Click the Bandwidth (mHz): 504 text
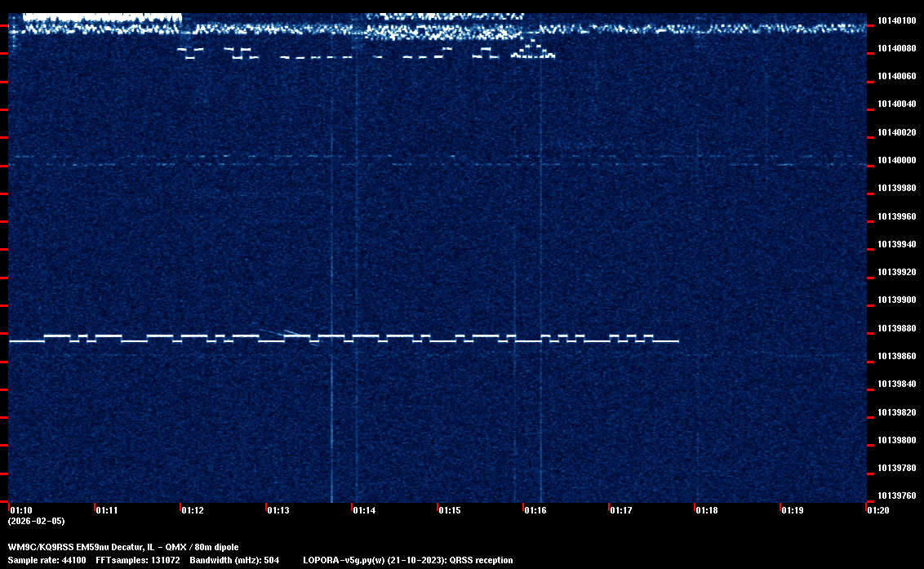 pos(234,560)
